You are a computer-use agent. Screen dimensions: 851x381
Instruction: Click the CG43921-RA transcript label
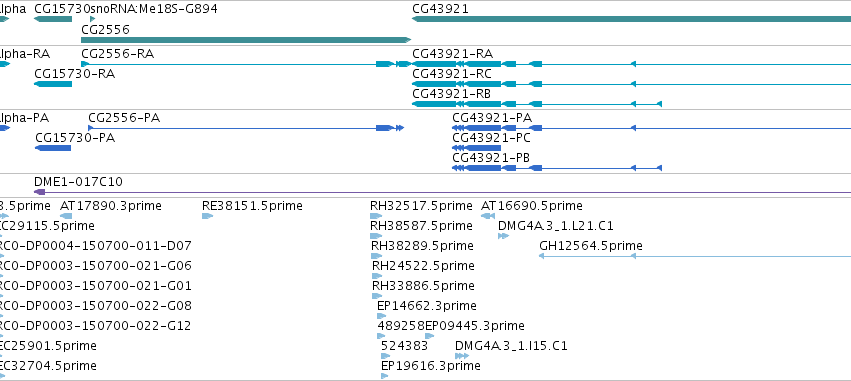453,54
